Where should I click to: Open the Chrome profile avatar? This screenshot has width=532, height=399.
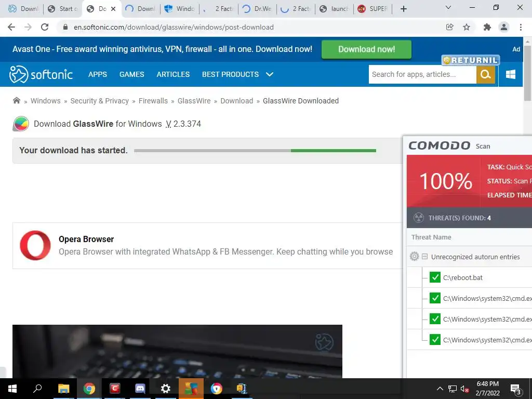pyautogui.click(x=504, y=27)
